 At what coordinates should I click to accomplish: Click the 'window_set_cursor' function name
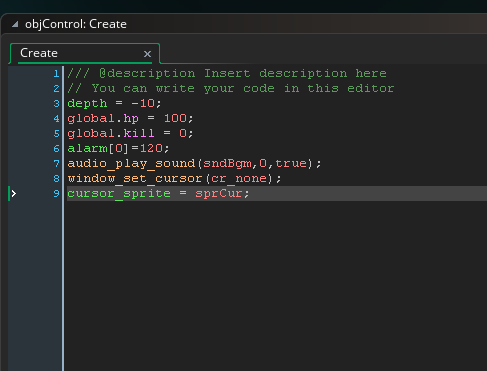click(135, 179)
